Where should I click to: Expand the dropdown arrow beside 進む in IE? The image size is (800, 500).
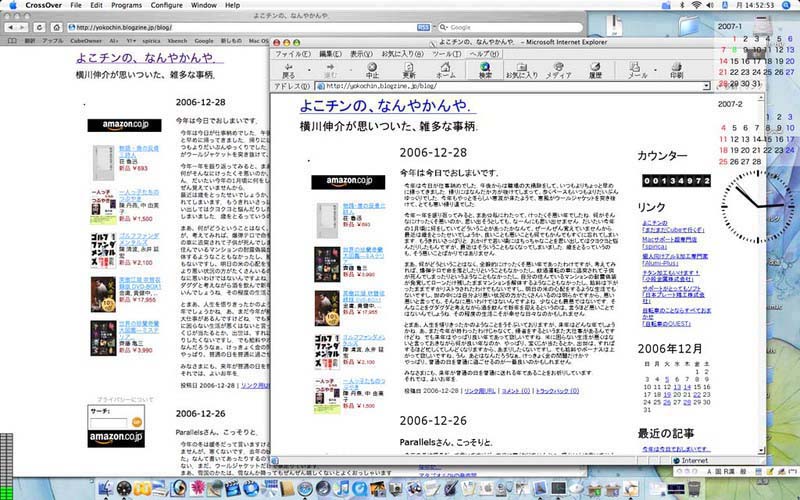(x=350, y=70)
